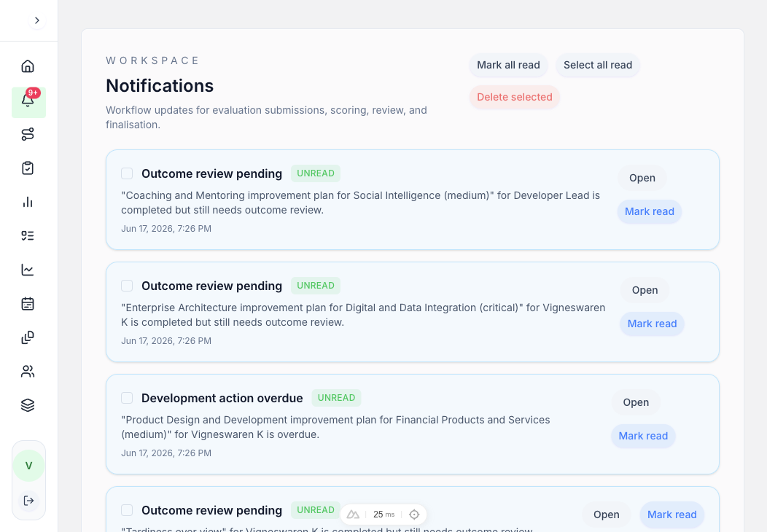Mark Development action overdue notification as read
This screenshot has width=767, height=532.
click(x=643, y=436)
